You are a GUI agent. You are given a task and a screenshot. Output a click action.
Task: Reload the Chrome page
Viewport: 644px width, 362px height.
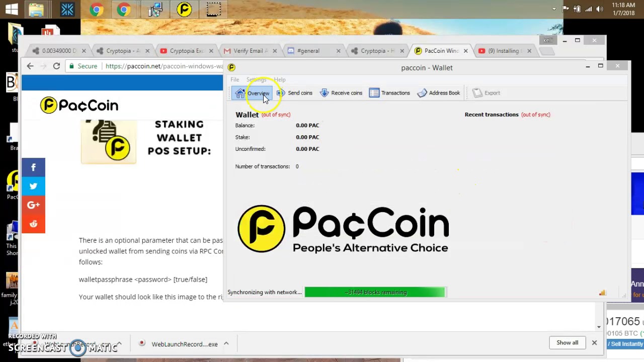pyautogui.click(x=56, y=66)
